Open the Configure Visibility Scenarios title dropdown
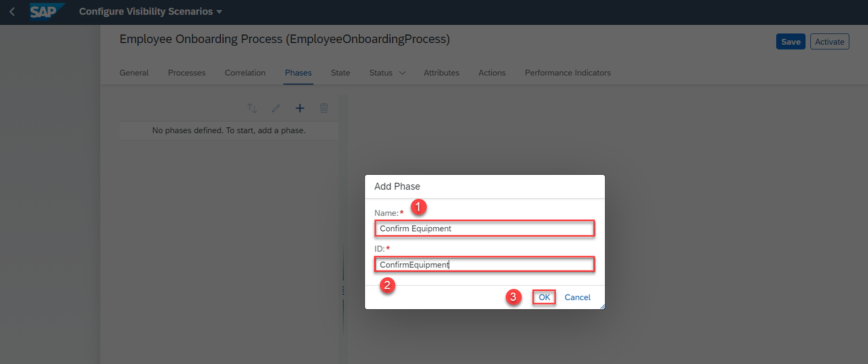868x364 pixels. (x=150, y=12)
